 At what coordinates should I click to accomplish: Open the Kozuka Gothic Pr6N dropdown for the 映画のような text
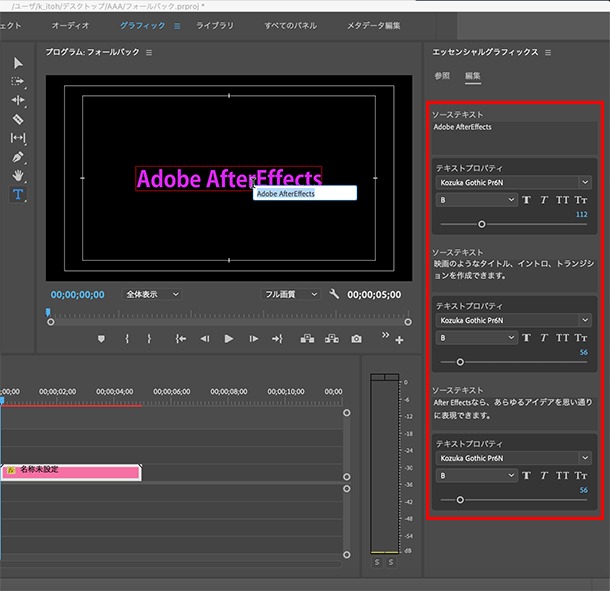point(514,320)
